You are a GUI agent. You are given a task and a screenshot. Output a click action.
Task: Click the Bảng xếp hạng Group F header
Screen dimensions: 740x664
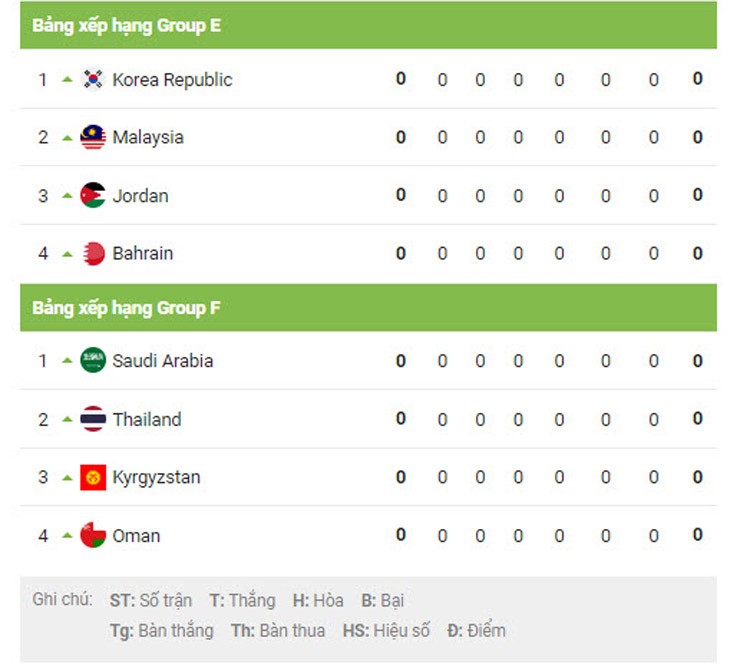[127, 308]
